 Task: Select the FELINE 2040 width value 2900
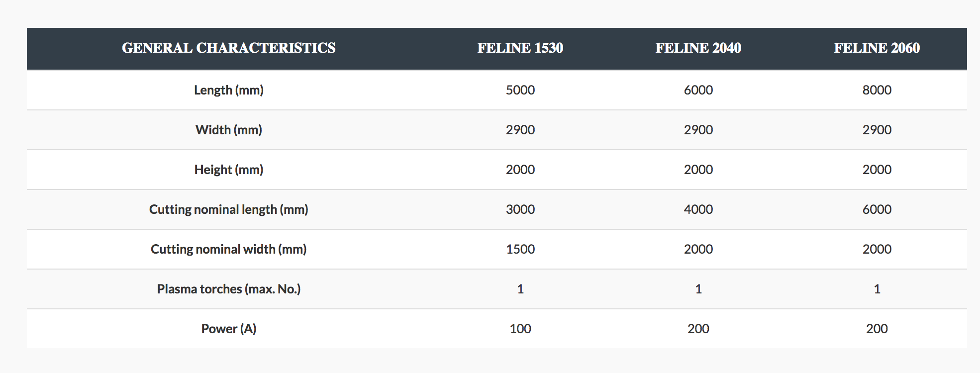coord(698,130)
